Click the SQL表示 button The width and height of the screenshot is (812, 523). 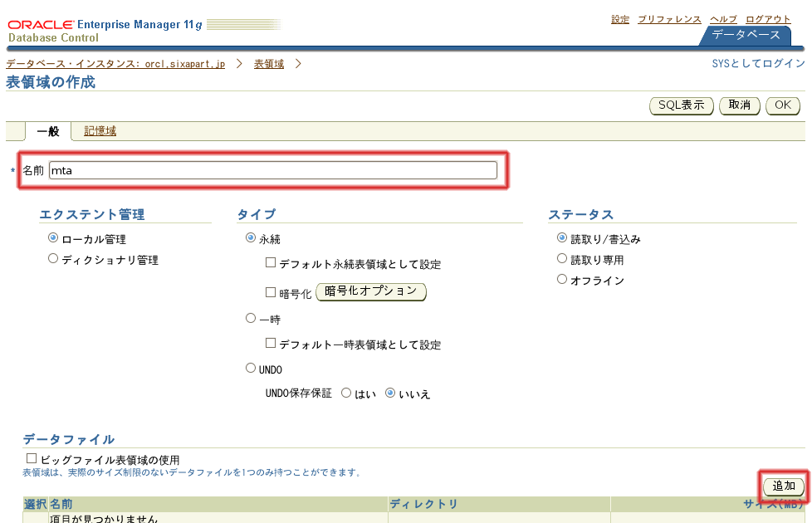coord(682,105)
